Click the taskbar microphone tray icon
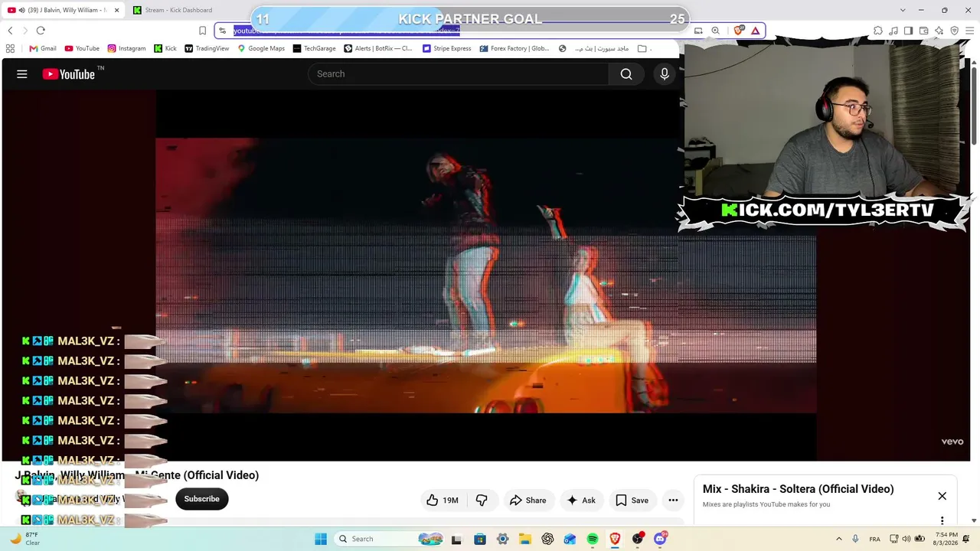The image size is (980, 551). pos(855,539)
